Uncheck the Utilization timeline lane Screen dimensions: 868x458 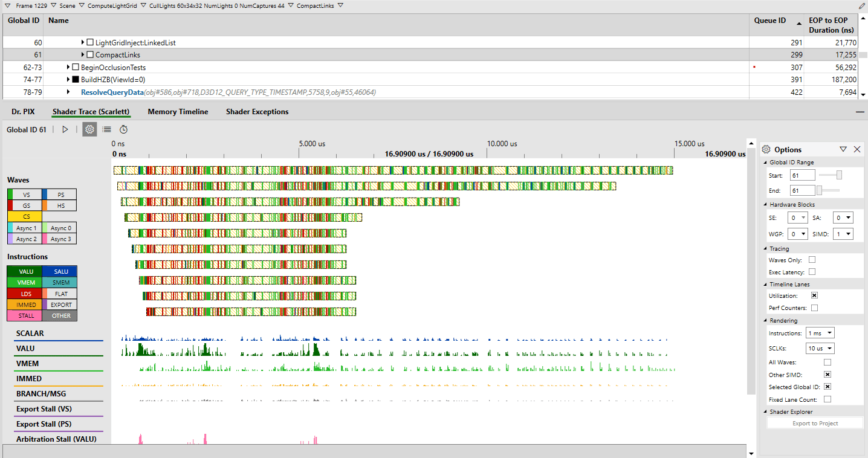point(814,295)
